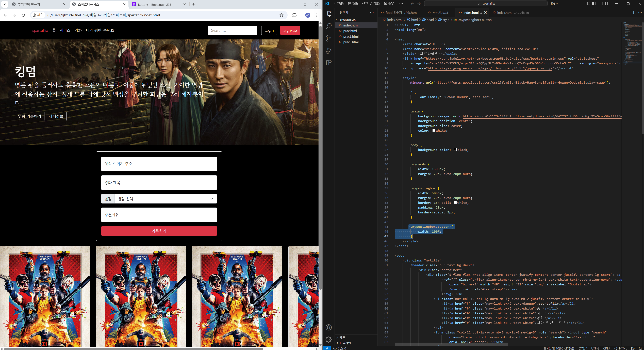Screen dimensions: 644x350
Task: Open editor more actions ellipsis menu
Action: [640, 12]
